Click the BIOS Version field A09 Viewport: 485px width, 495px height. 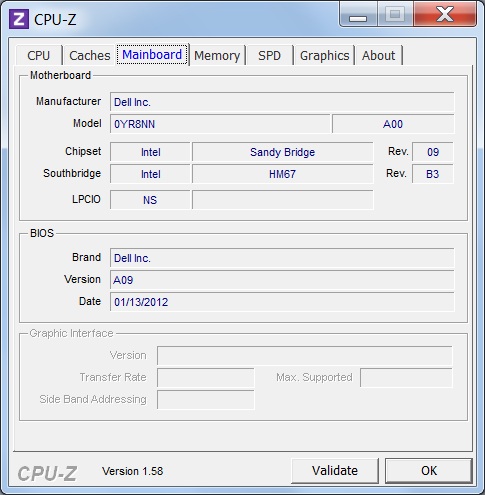pyautogui.click(x=282, y=280)
